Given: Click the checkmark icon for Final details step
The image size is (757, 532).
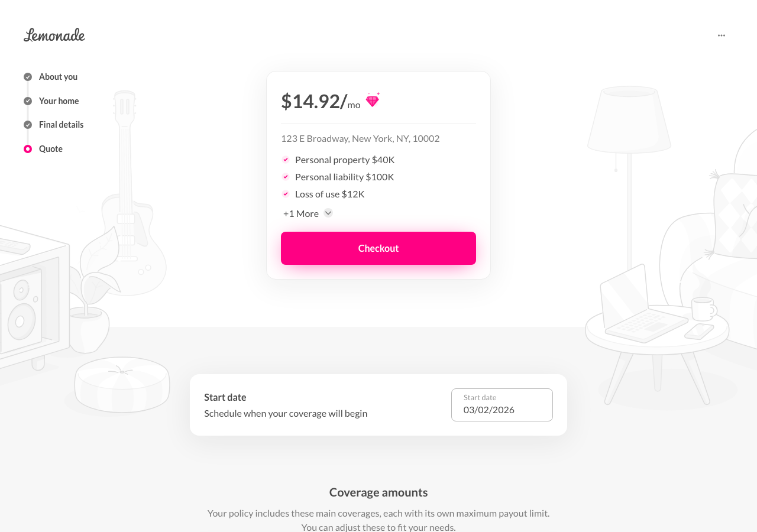Looking at the screenshot, I should [x=27, y=125].
